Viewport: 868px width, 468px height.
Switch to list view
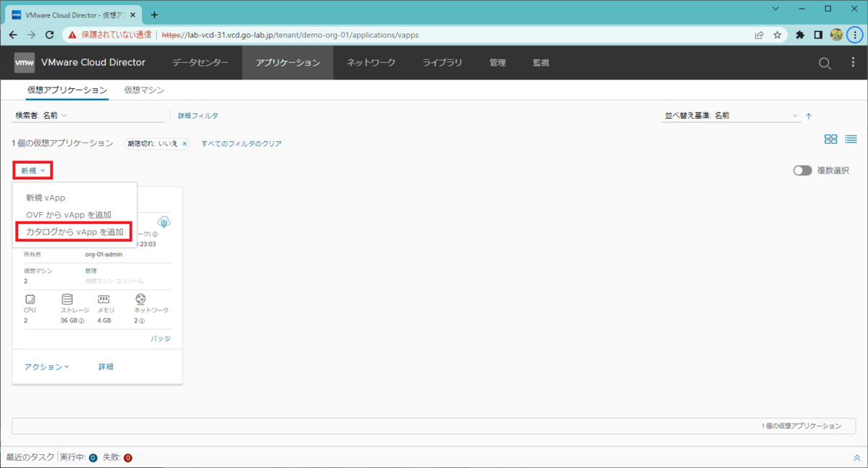pos(851,139)
